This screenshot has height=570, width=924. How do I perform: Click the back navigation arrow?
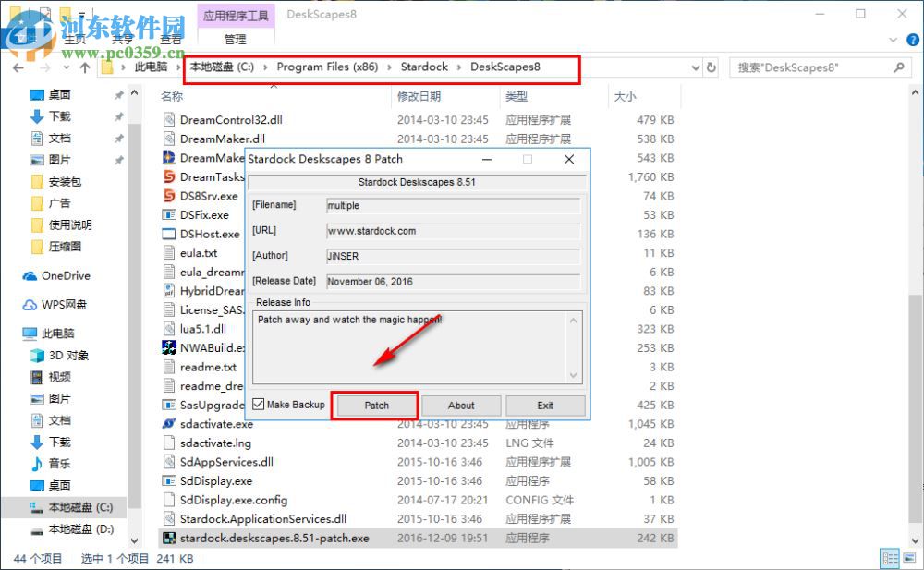(18, 67)
